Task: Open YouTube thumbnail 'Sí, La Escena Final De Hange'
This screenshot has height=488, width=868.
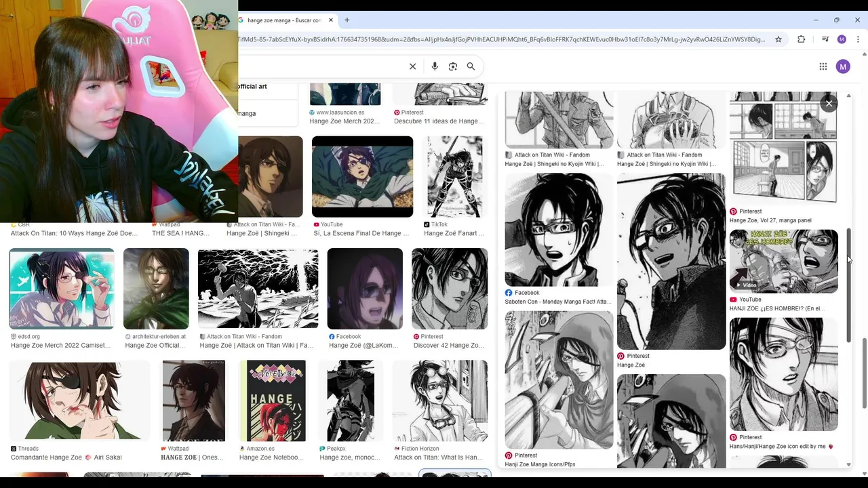Action: (x=362, y=176)
